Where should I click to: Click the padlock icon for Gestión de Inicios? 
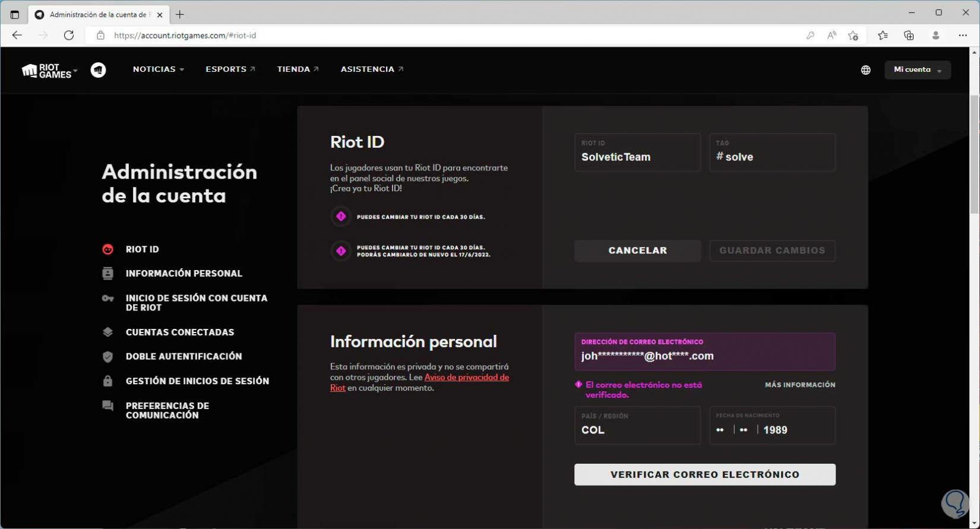108,381
